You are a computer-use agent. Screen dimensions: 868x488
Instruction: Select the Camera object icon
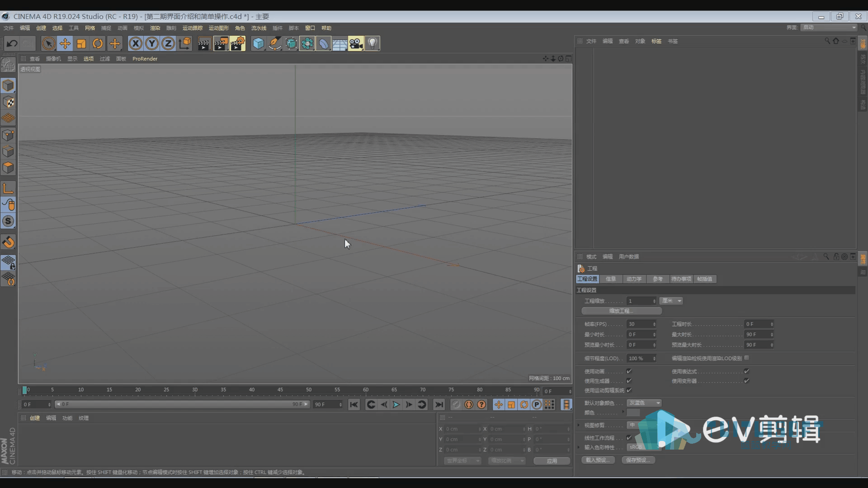(x=356, y=44)
